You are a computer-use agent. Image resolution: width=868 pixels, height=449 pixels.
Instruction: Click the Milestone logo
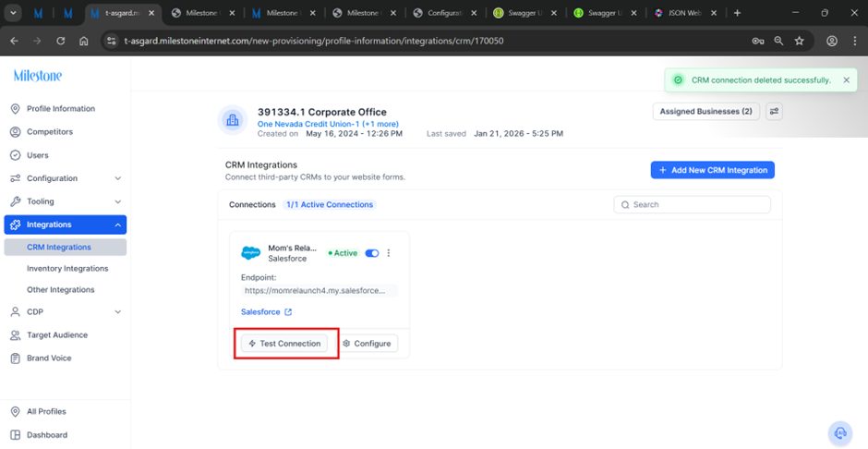click(38, 76)
